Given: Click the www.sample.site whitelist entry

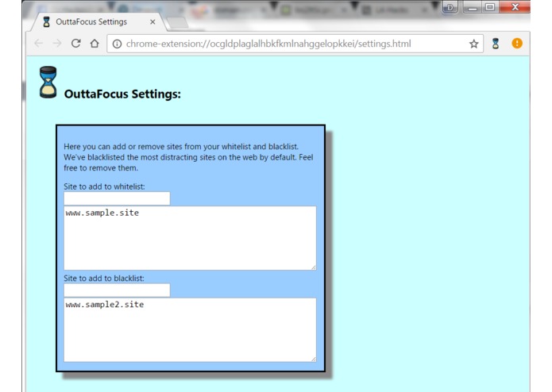Looking at the screenshot, I should click(102, 213).
